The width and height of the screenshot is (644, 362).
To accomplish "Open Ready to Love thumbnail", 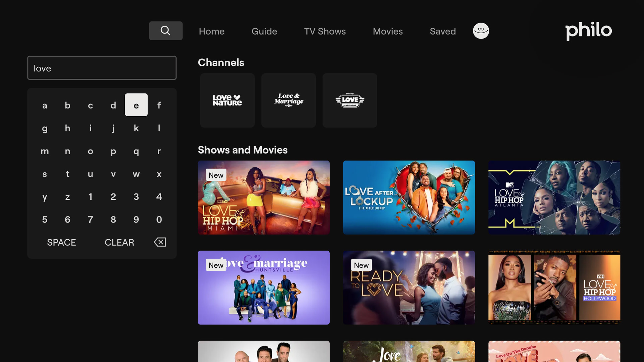I will click(409, 288).
